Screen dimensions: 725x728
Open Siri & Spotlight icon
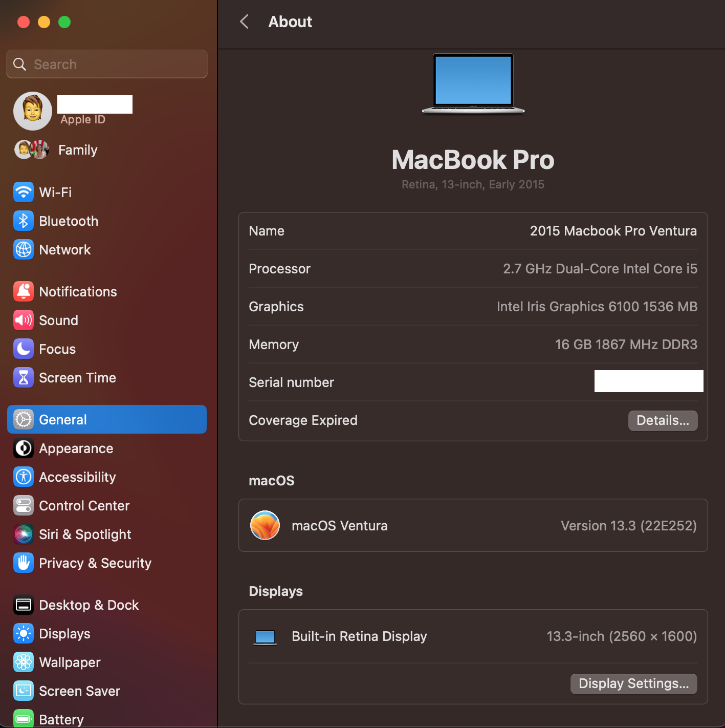pyautogui.click(x=24, y=534)
